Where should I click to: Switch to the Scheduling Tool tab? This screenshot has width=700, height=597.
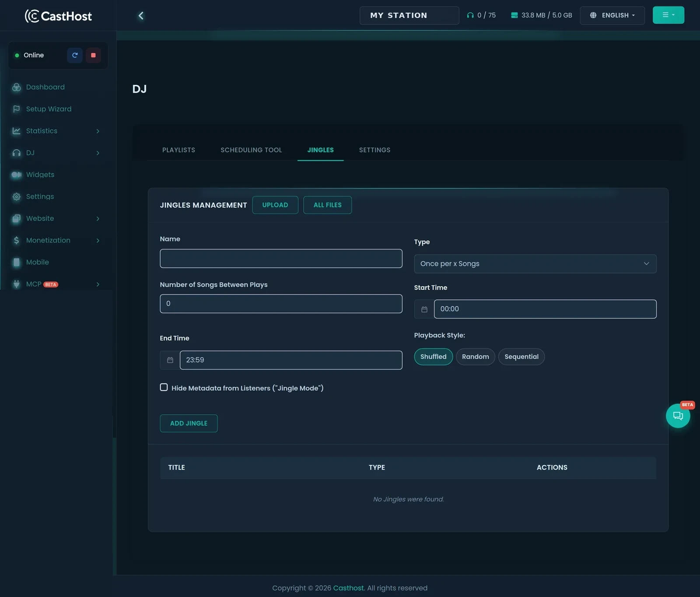coord(251,150)
